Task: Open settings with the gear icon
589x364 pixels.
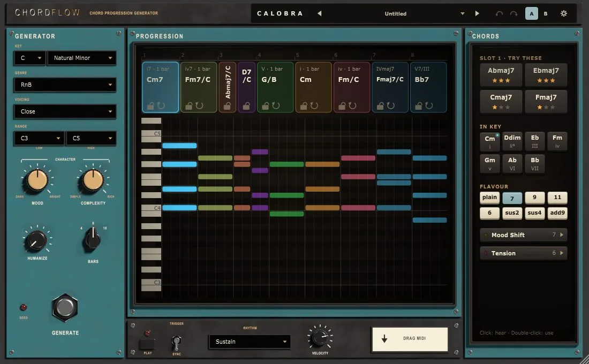Action: coord(564,13)
